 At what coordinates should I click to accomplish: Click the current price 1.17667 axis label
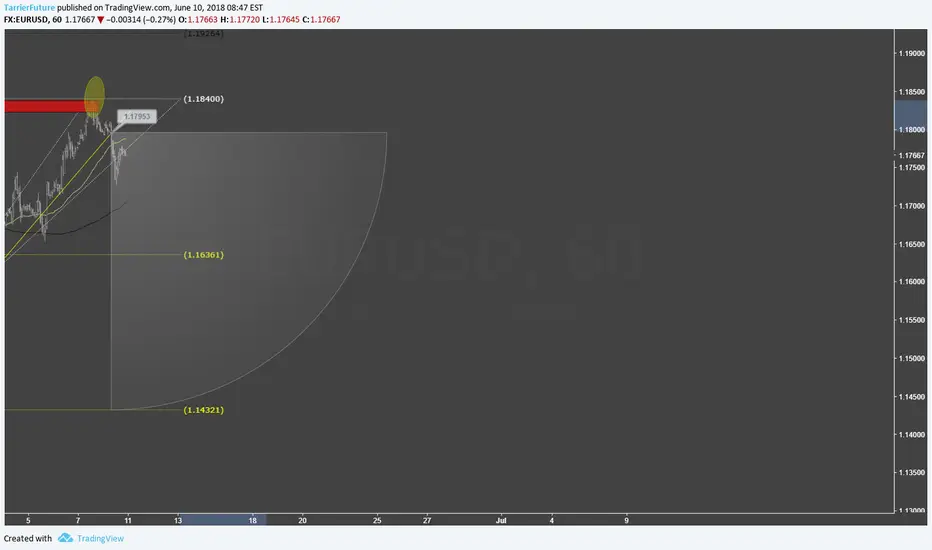click(912, 155)
